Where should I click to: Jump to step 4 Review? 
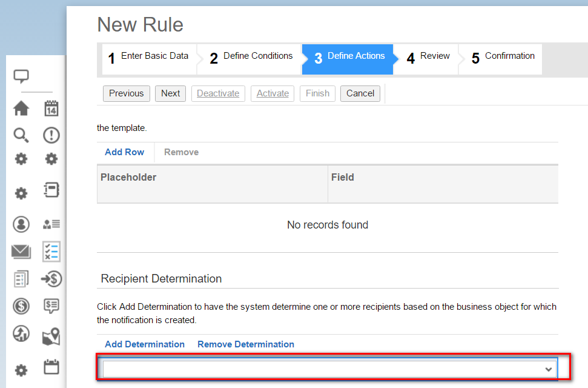[x=427, y=59]
